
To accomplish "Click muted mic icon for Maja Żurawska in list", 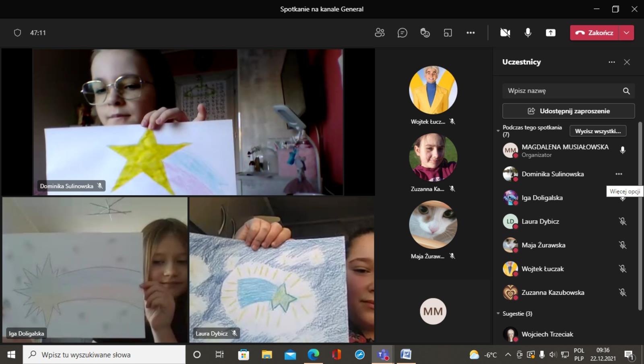I will point(623,245).
